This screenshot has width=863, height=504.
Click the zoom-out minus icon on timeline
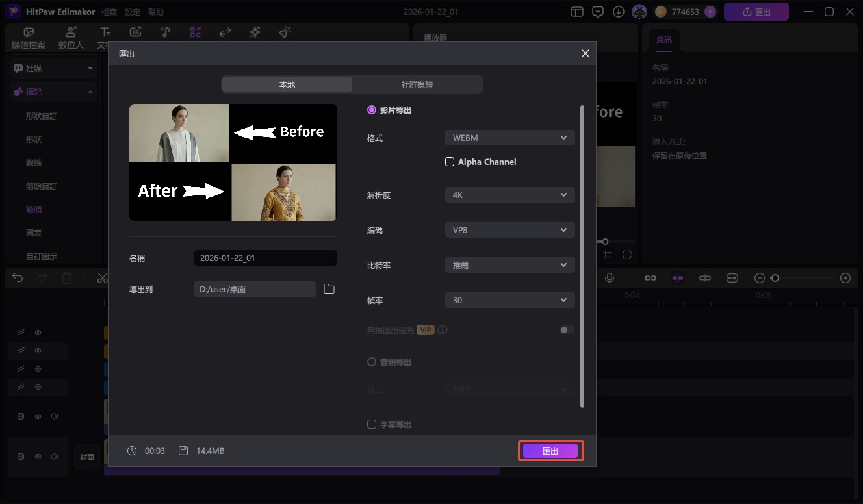[759, 278]
